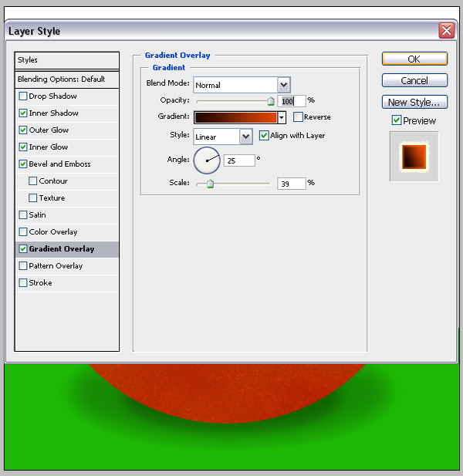
Task: Select the Texture sub-effect label
Action: click(x=52, y=198)
